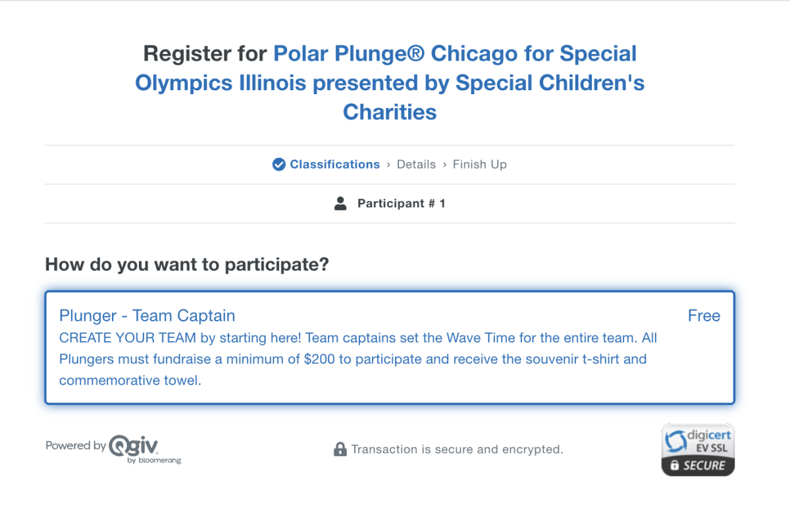Click the 'Powered by' text in the footer

click(x=76, y=446)
